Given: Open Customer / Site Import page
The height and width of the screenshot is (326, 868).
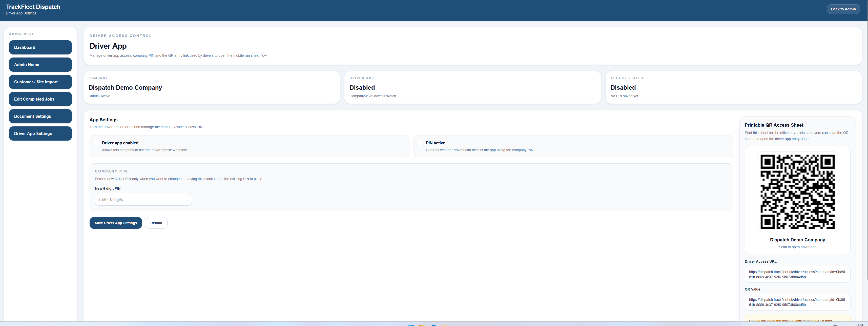Looking at the screenshot, I should coord(40,82).
